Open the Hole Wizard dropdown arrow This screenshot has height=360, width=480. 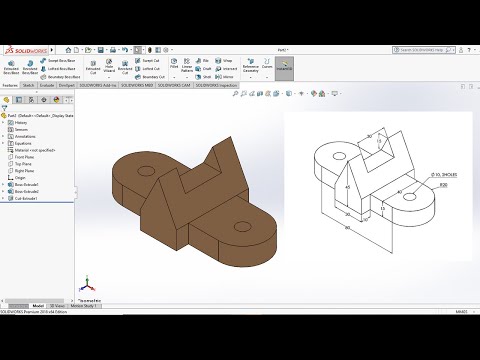(109, 78)
